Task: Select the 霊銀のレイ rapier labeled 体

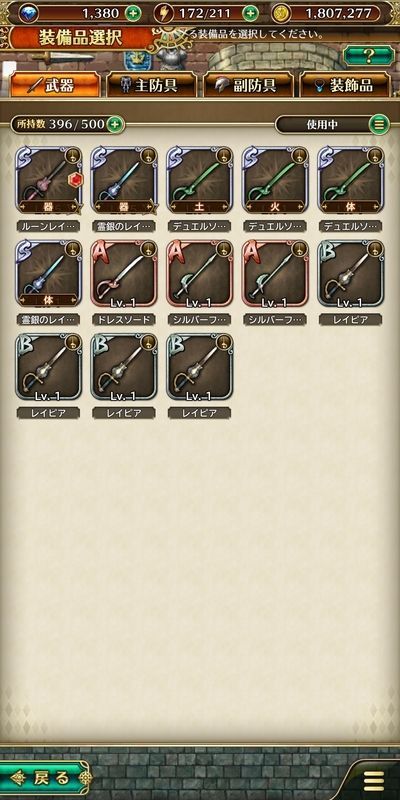Action: pyautogui.click(x=48, y=274)
